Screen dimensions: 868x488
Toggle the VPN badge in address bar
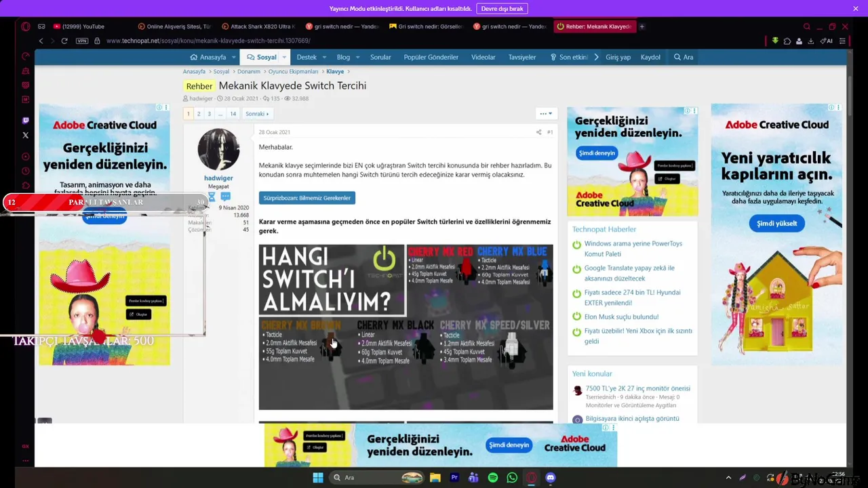tap(82, 41)
